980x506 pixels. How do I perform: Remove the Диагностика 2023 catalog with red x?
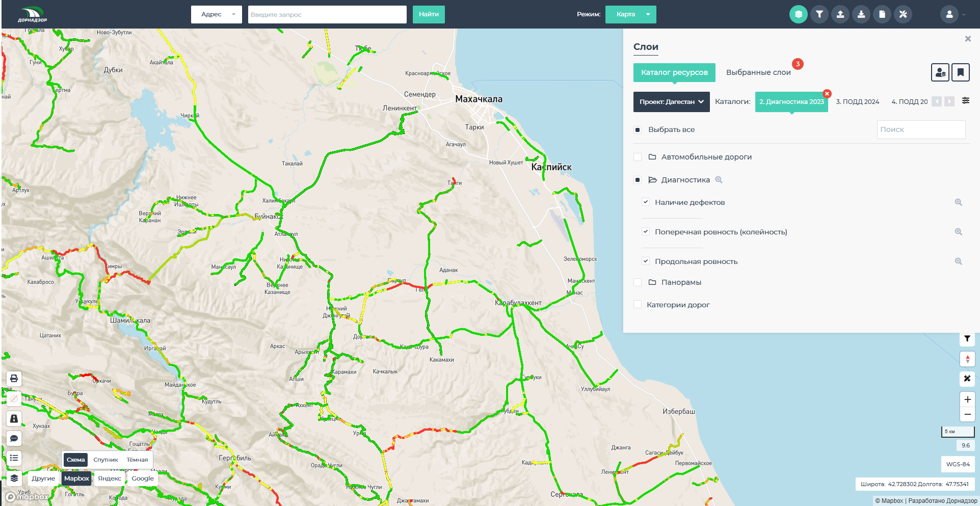tap(827, 94)
